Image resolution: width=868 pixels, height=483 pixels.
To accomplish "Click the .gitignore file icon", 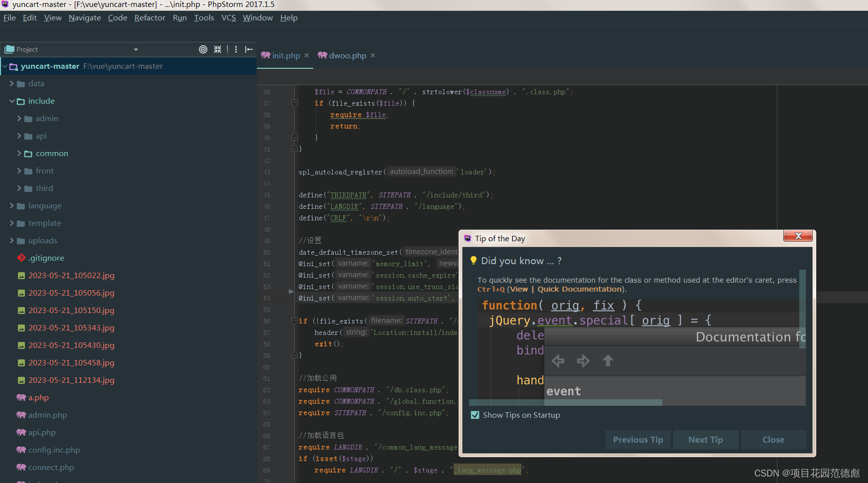I will pos(21,258).
